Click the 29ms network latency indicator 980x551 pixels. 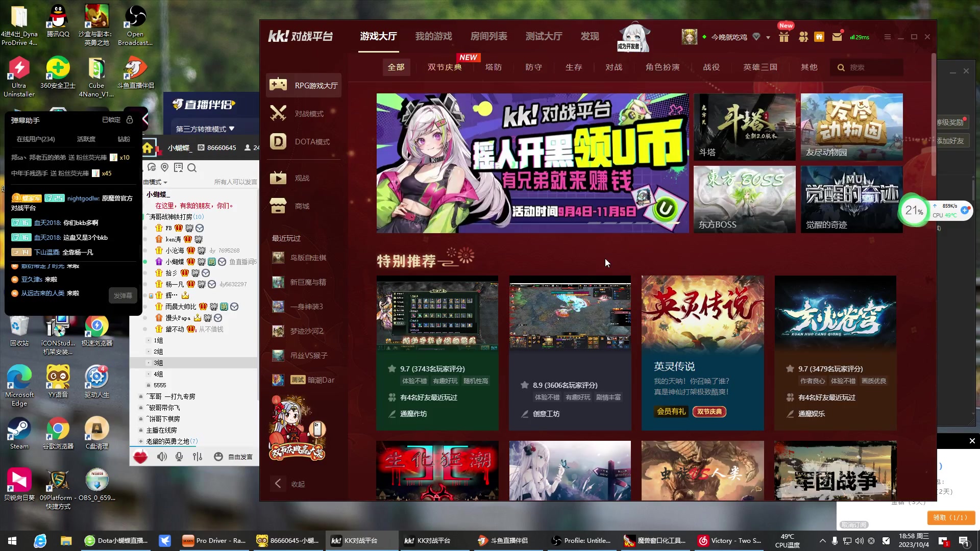[860, 37]
